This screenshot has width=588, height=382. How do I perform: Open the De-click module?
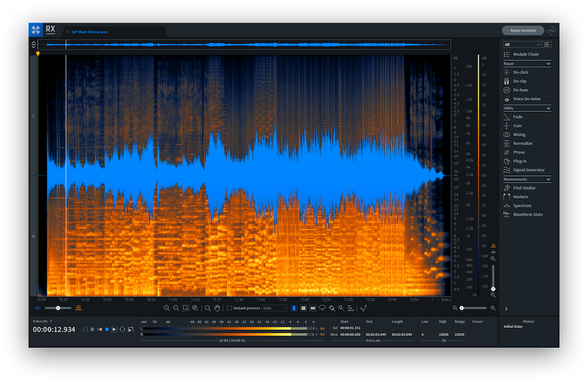pyautogui.click(x=520, y=72)
